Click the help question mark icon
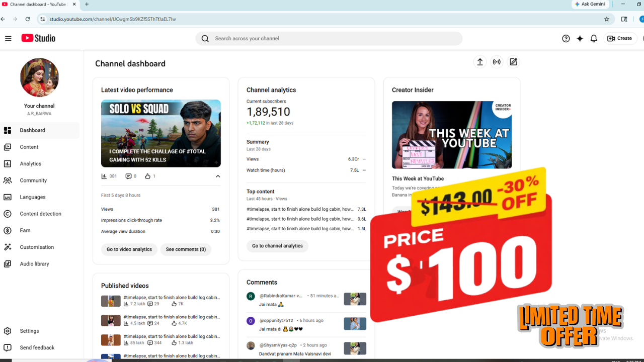The width and height of the screenshot is (644, 362). [x=566, y=38]
